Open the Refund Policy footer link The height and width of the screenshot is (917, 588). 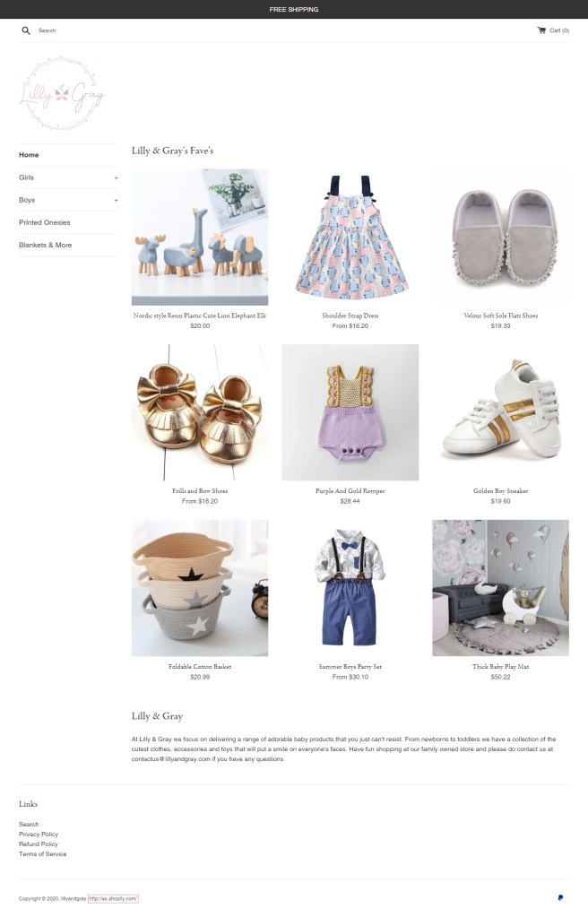[38, 843]
